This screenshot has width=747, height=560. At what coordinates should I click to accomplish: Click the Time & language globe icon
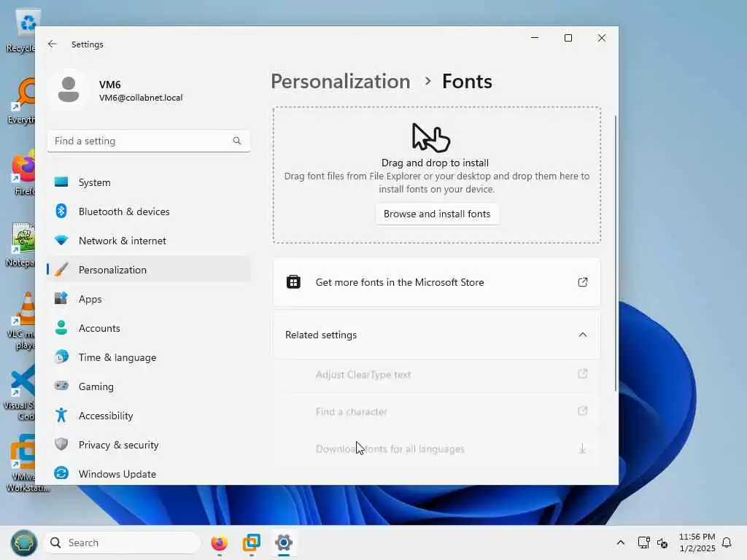[61, 357]
